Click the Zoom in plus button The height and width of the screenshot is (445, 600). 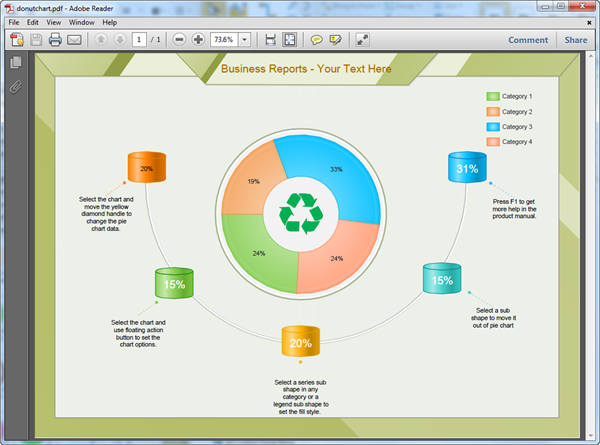pos(198,40)
